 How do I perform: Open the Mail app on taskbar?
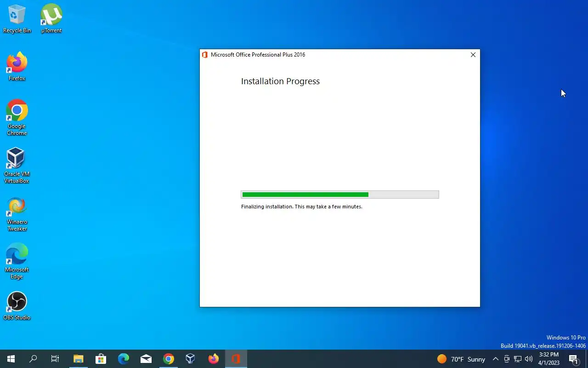tap(146, 359)
